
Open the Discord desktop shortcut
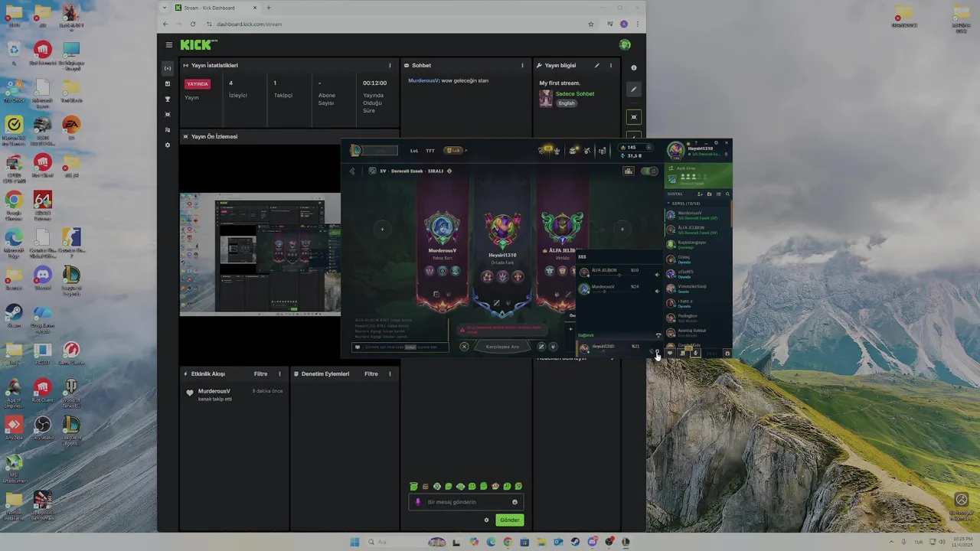43,276
